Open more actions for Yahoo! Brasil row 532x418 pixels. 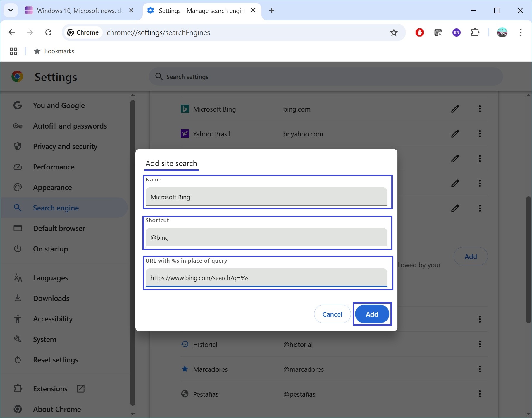click(x=480, y=134)
